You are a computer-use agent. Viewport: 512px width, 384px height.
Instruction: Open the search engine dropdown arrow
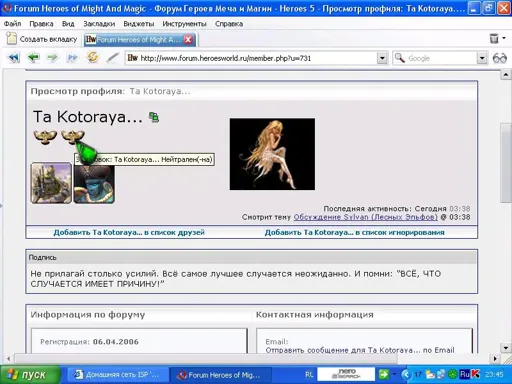pos(482,58)
